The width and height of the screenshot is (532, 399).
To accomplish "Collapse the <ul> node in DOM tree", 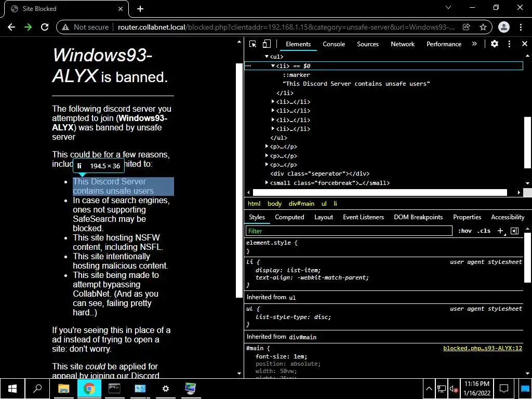I will point(267,56).
